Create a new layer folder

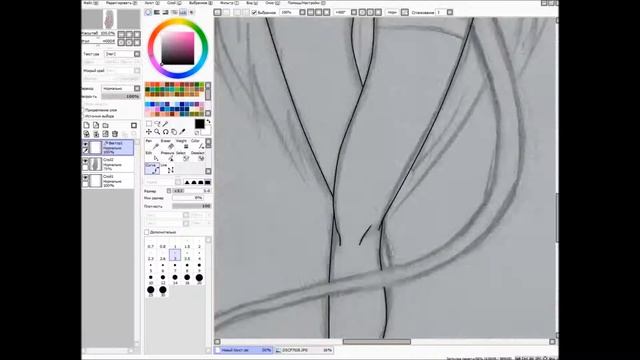pyautogui.click(x=105, y=125)
